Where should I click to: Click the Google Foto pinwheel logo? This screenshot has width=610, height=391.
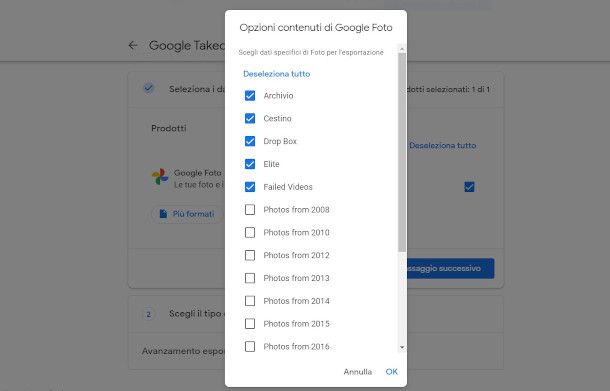point(160,177)
